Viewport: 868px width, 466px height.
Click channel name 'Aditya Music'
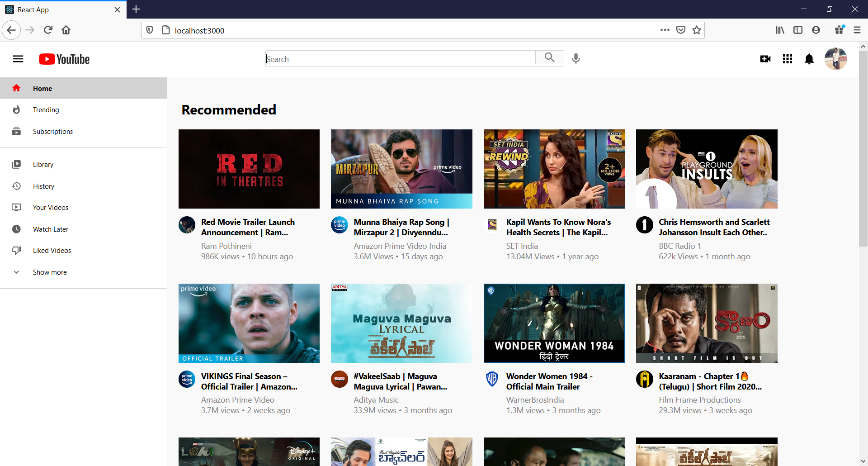point(376,400)
